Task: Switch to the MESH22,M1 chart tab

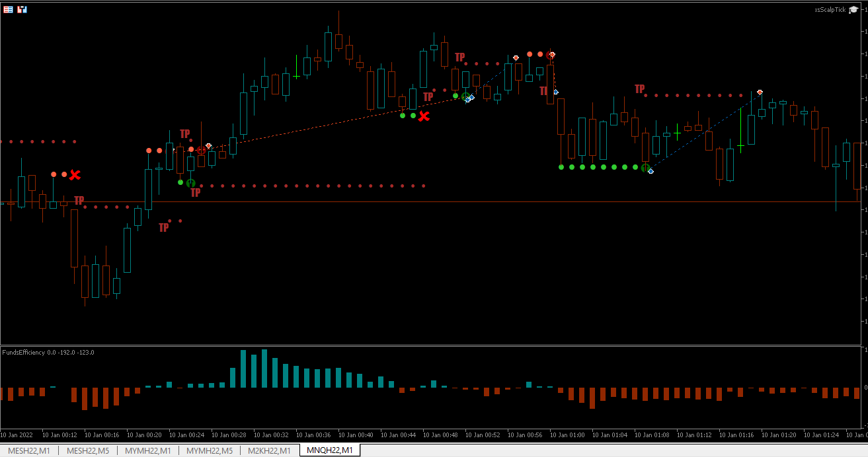Action: 30,450
